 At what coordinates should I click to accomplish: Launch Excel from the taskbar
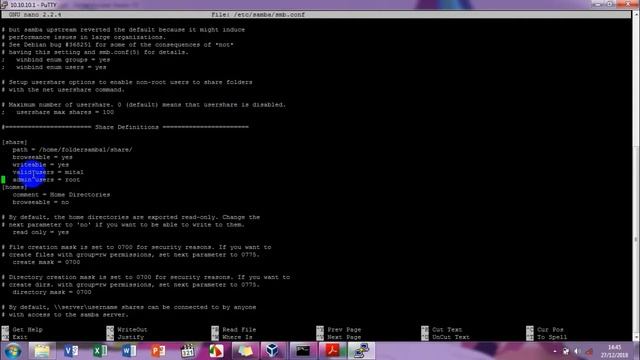[100, 351]
